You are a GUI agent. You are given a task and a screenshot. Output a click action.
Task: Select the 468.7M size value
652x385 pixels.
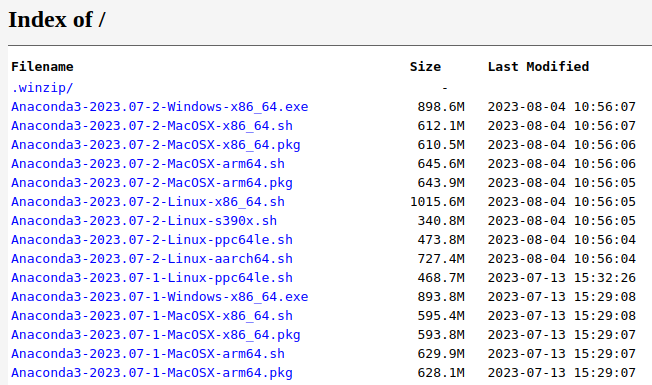[x=441, y=278]
